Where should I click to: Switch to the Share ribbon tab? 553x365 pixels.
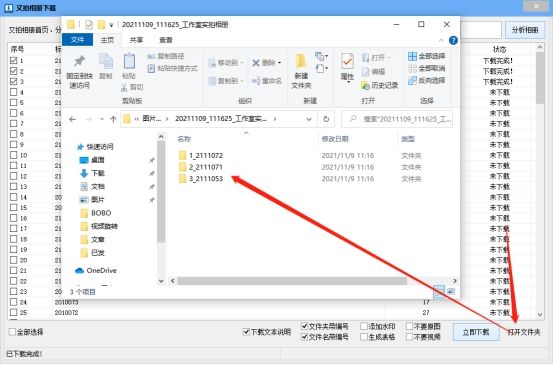point(136,40)
